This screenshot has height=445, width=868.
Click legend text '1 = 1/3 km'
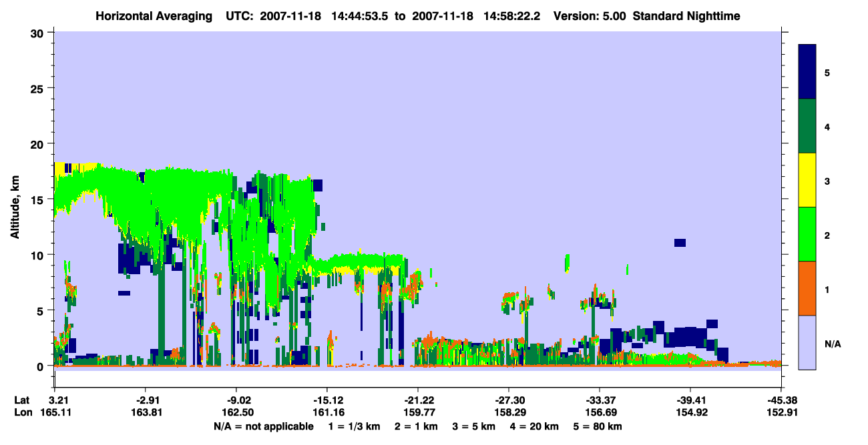(353, 426)
